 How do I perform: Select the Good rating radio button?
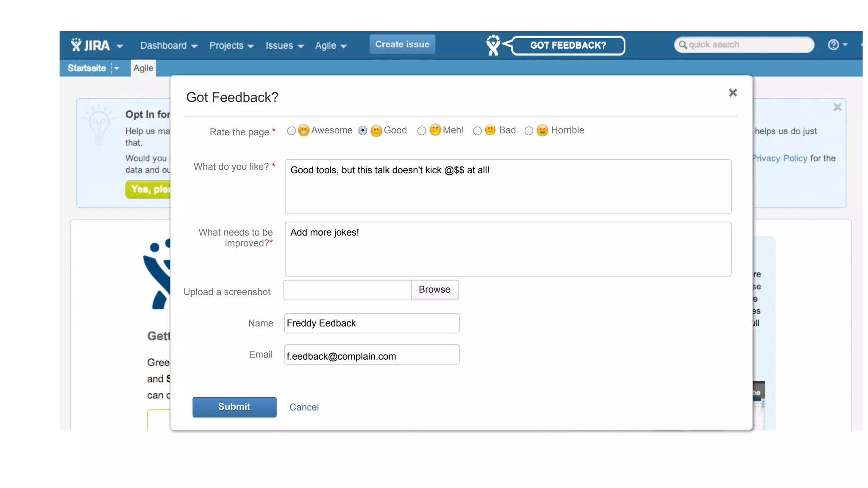coord(363,130)
